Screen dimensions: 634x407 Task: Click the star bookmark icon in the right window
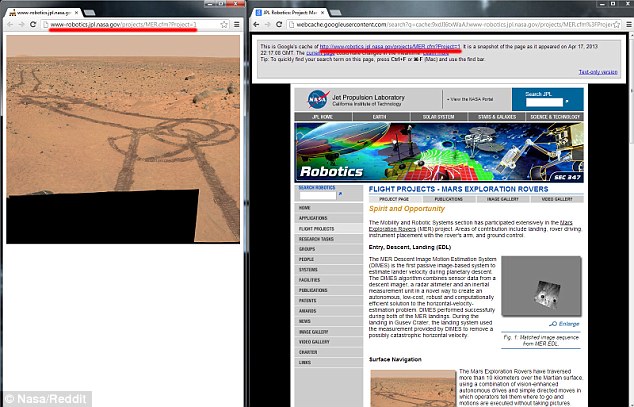coord(617,25)
